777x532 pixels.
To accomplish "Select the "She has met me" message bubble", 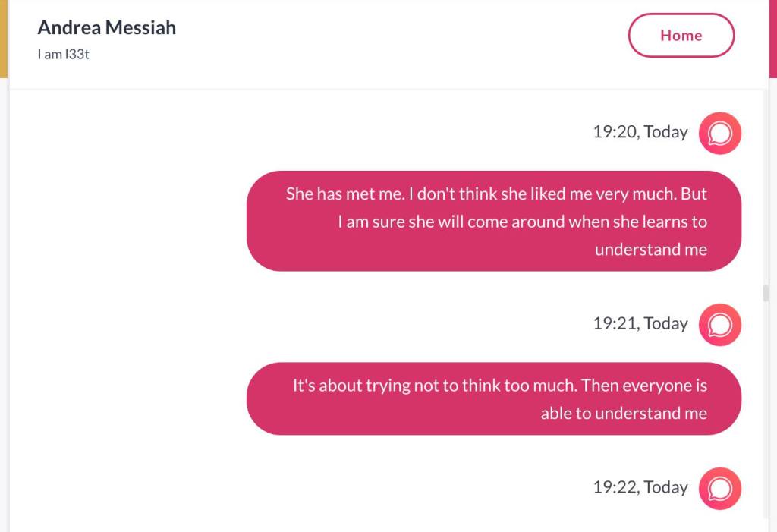I will point(493,221).
